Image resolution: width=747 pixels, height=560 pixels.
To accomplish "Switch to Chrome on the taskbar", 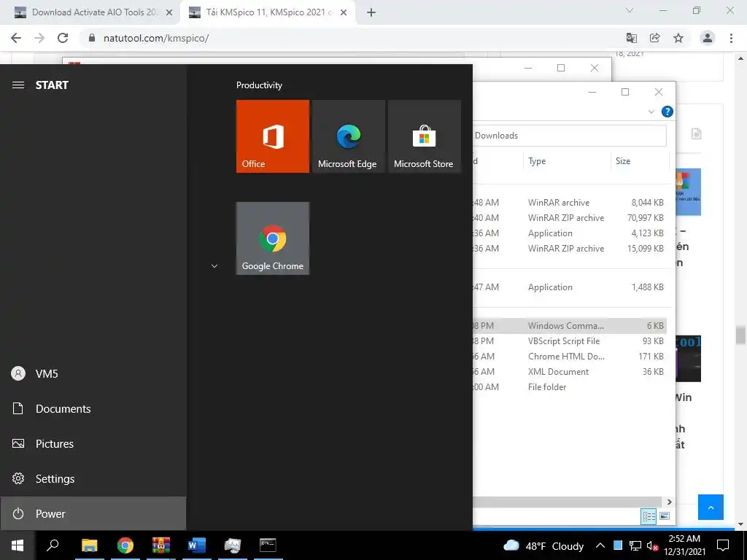I will click(125, 545).
